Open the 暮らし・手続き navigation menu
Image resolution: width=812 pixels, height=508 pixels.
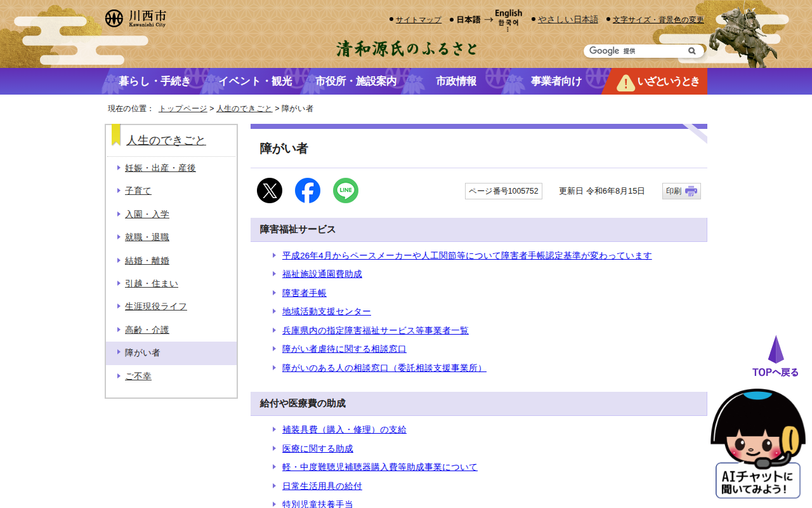click(154, 81)
